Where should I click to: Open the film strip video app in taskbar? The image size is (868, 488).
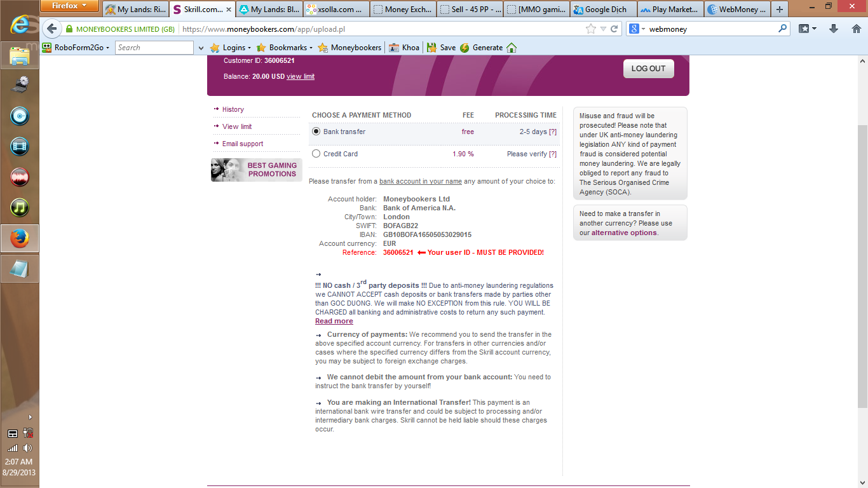(x=20, y=147)
